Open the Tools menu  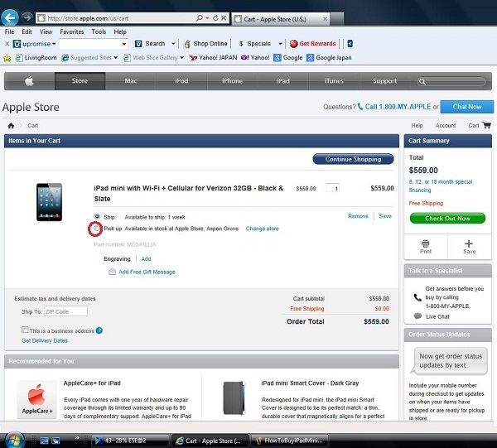point(99,31)
